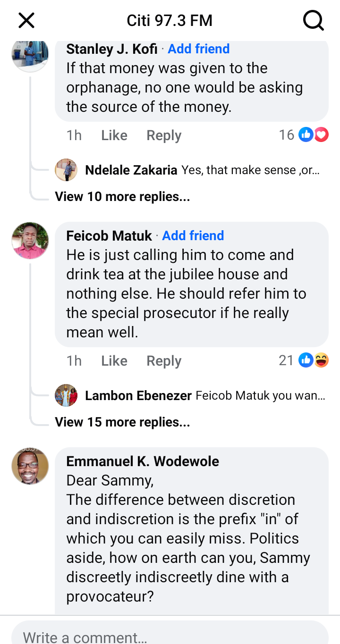
Task: Reply to Feicob Matuk's comment
Action: click(164, 361)
